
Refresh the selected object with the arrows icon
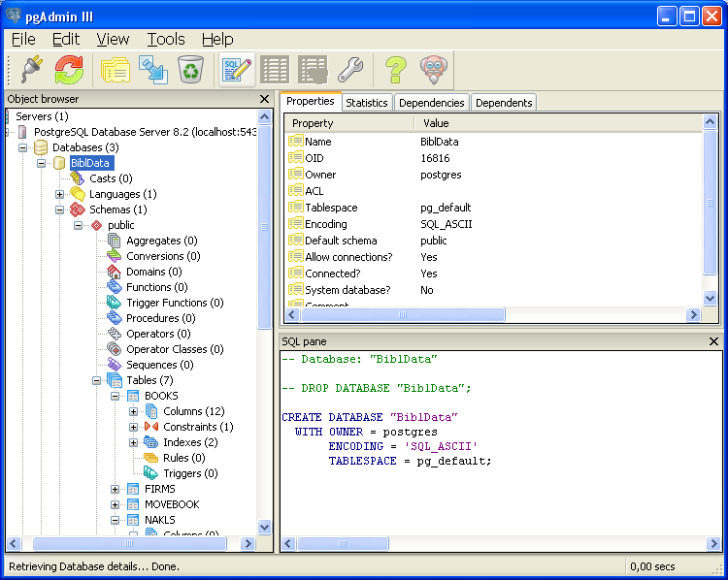69,70
